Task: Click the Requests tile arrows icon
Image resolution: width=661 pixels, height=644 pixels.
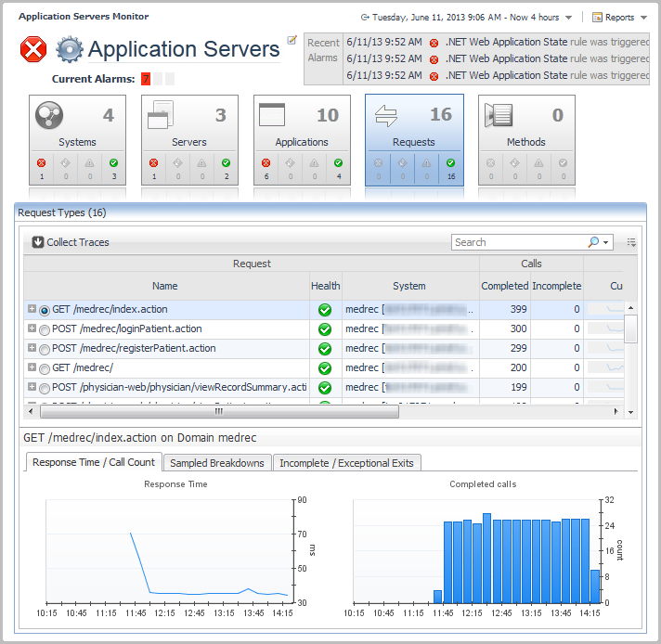Action: [385, 116]
